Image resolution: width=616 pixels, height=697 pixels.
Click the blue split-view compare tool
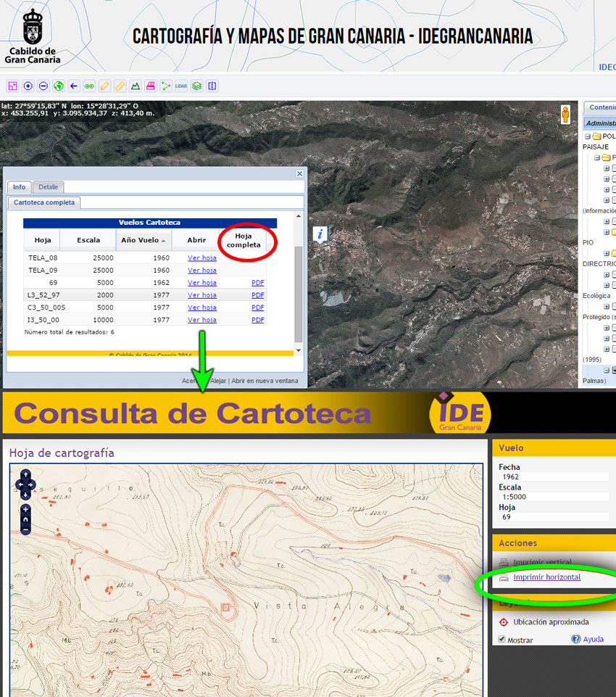point(212,86)
